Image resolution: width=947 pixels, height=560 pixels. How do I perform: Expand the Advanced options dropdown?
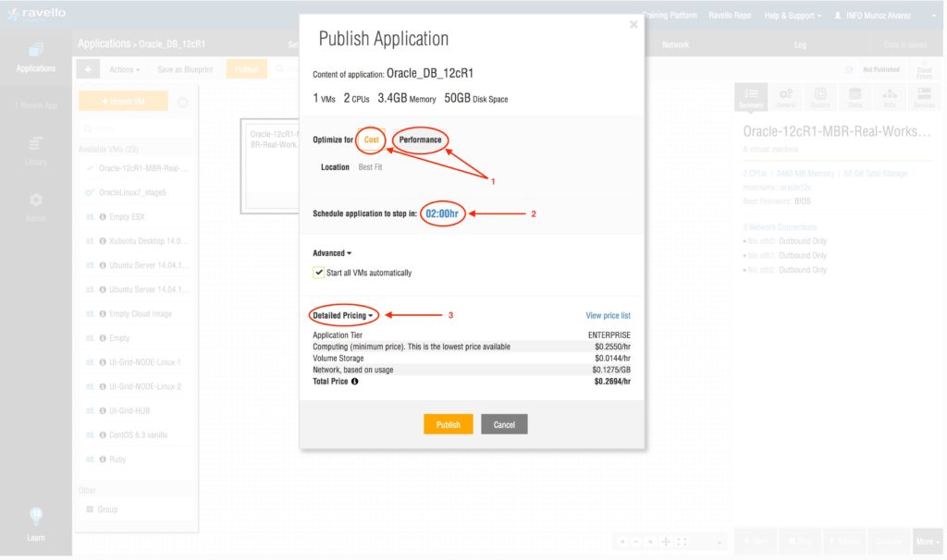click(x=332, y=252)
